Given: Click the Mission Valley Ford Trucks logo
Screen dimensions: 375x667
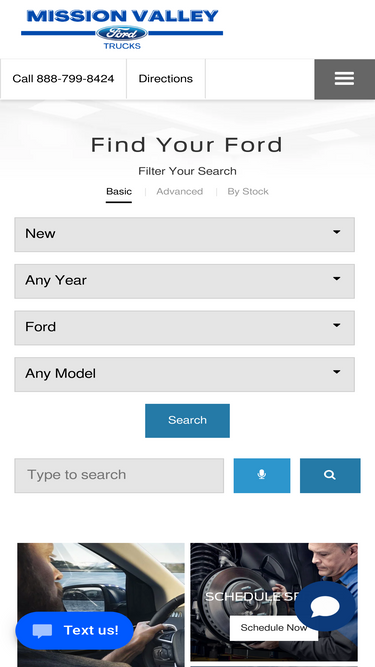Looking at the screenshot, I should (x=122, y=29).
